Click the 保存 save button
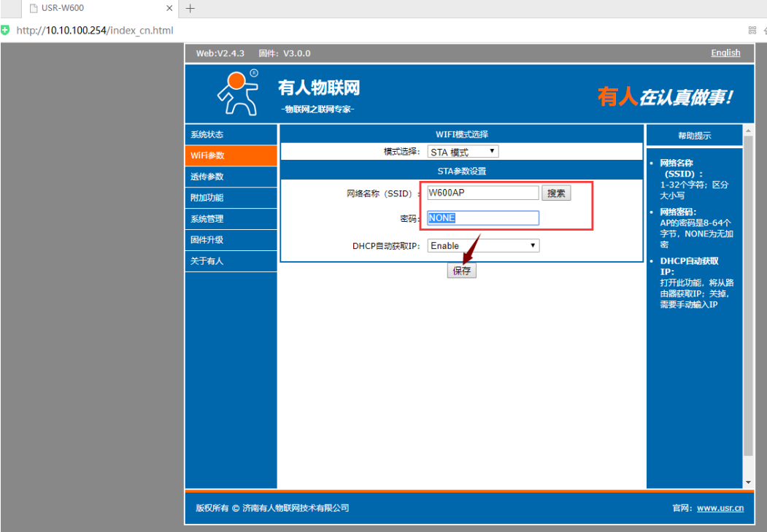 461,271
